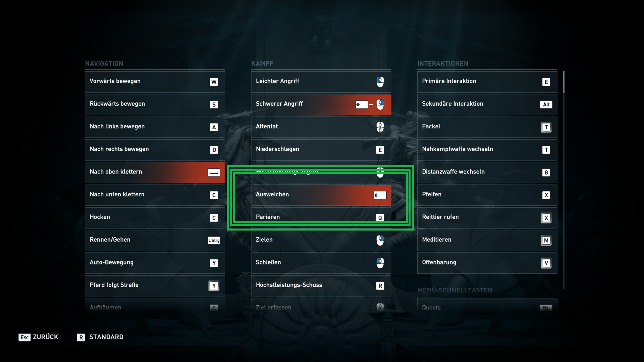The image size is (644, 362).
Task: Select the mouse icon beside Attentat
Action: click(x=380, y=127)
